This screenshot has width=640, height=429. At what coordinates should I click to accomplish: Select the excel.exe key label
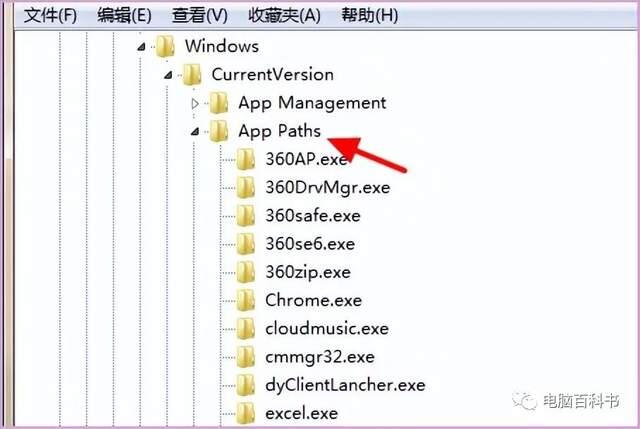point(302,413)
